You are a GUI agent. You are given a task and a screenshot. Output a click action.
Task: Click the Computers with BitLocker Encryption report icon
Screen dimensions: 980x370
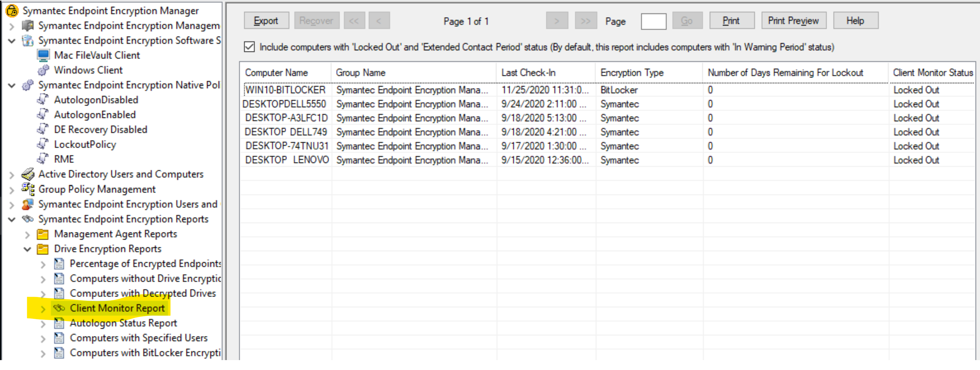click(59, 353)
